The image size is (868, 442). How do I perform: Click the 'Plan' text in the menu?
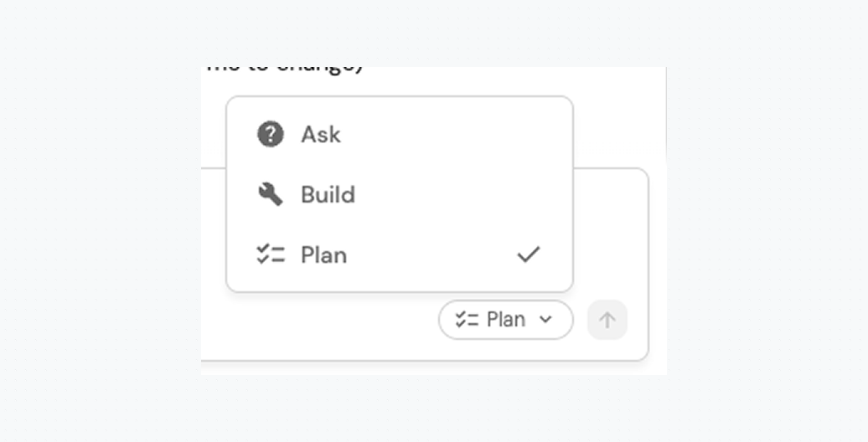(x=324, y=255)
